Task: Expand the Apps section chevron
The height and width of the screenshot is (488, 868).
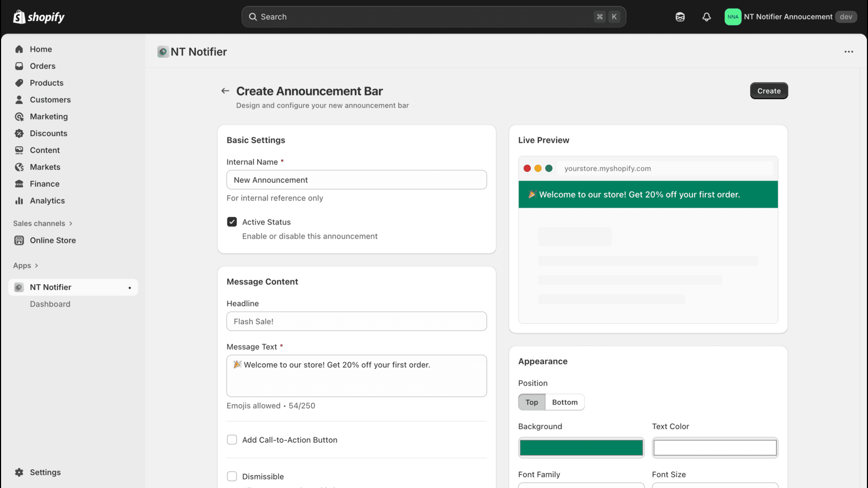Action: (x=36, y=266)
